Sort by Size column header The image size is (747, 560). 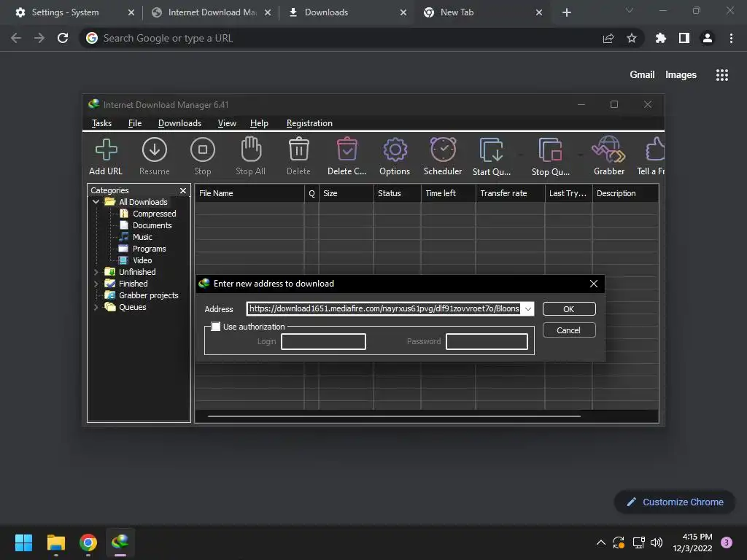point(347,193)
